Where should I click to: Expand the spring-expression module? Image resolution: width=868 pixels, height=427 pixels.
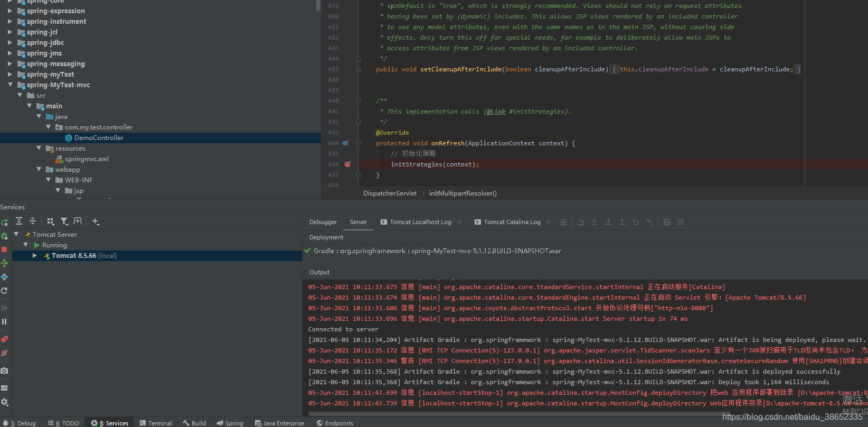point(10,11)
